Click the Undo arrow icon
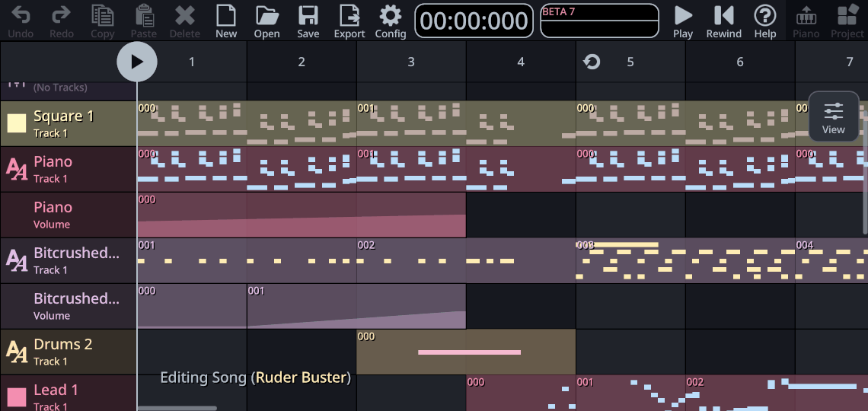The height and width of the screenshot is (411, 868). [21, 15]
